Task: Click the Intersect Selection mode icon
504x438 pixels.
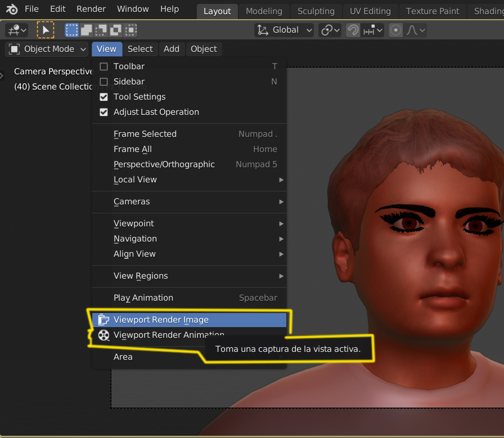Action: point(130,30)
